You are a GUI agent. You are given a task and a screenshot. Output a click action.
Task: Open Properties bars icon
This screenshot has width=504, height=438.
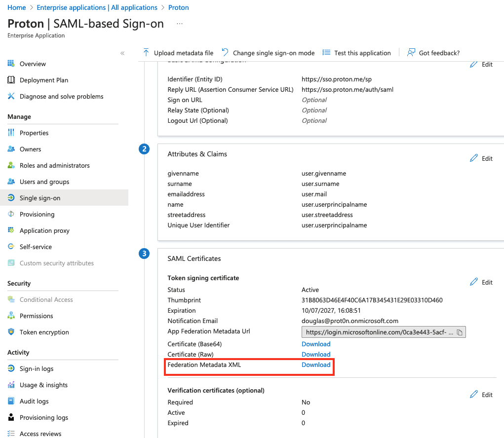[x=11, y=133]
